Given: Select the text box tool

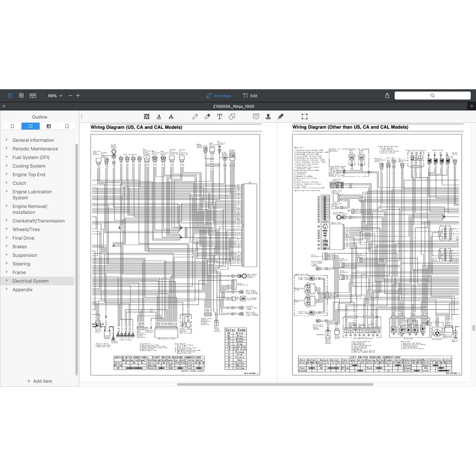Looking at the screenshot, I should pos(219,117).
